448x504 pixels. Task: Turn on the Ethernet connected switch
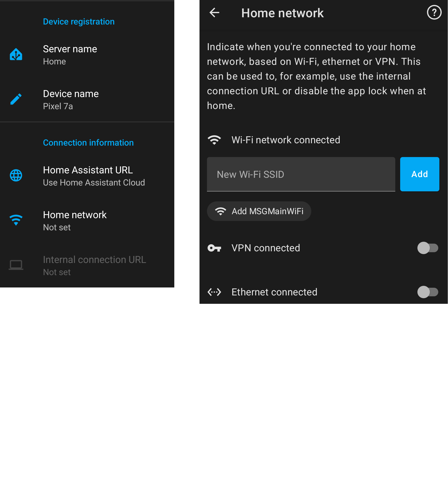click(x=427, y=292)
